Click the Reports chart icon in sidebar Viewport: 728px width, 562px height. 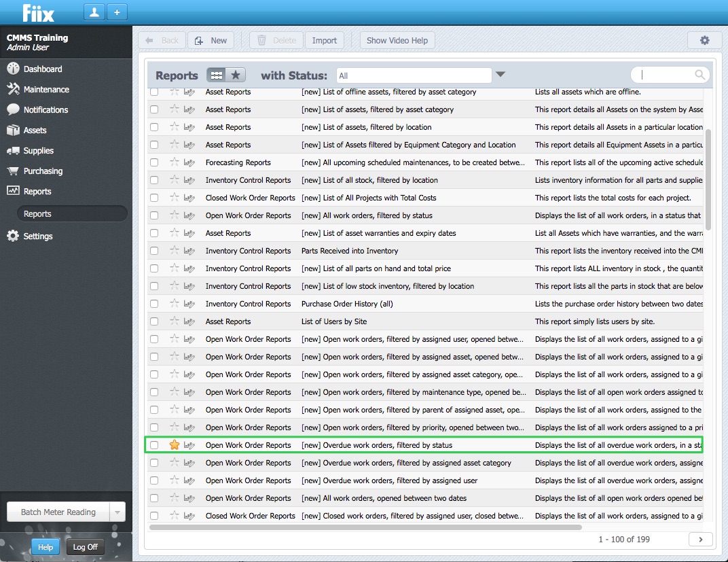13,190
